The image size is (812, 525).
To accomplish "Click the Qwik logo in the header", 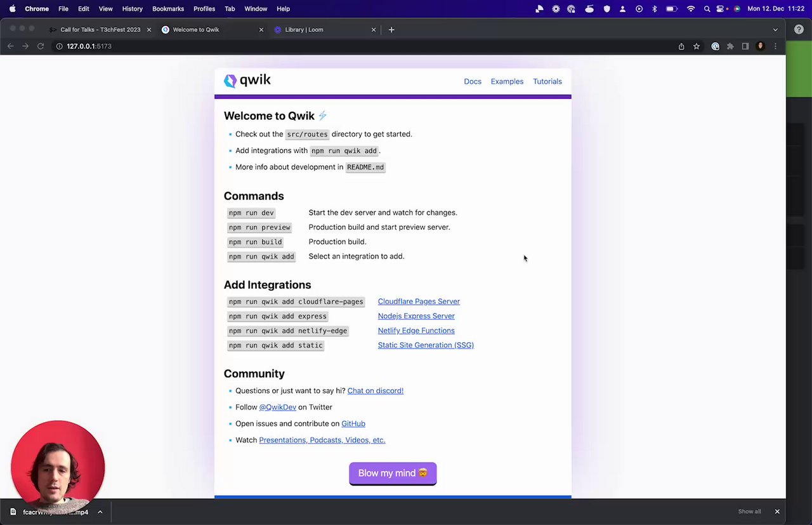I will [247, 81].
